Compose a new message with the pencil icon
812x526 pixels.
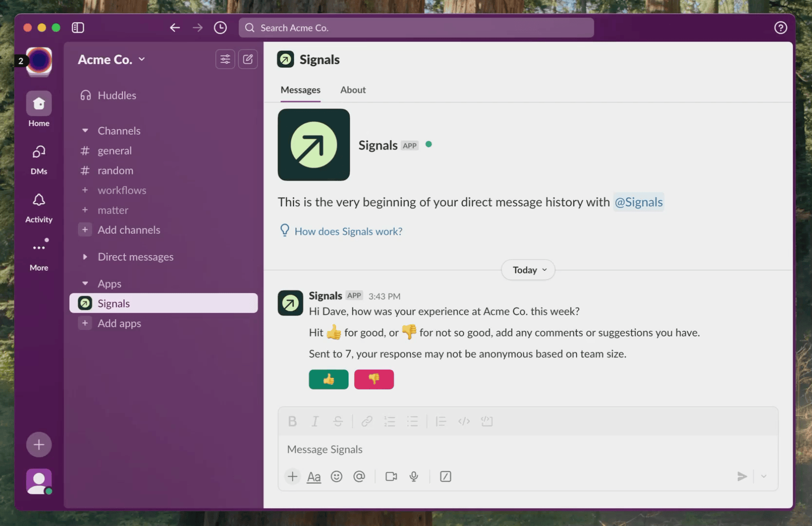coord(248,59)
